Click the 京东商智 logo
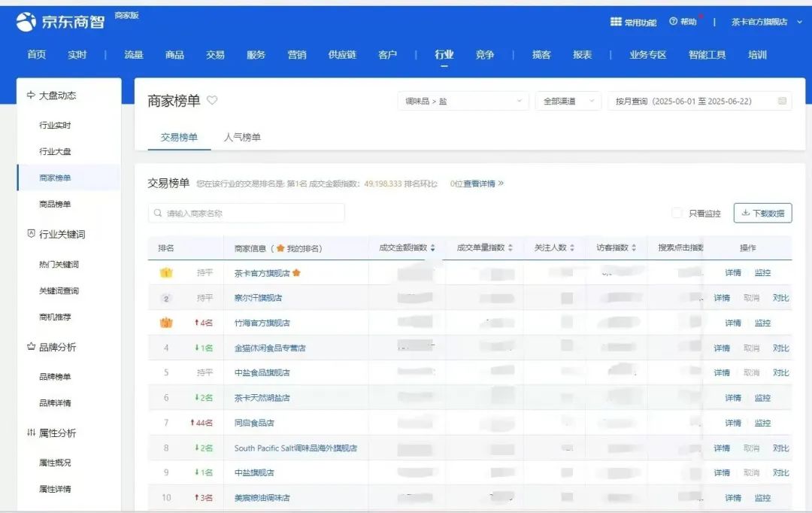This screenshot has width=812, height=513. (60, 22)
